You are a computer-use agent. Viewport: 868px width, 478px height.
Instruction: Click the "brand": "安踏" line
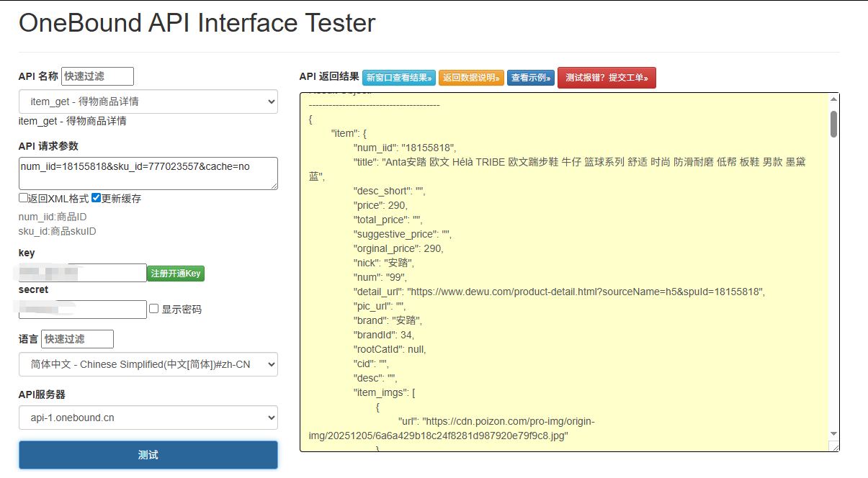(388, 320)
